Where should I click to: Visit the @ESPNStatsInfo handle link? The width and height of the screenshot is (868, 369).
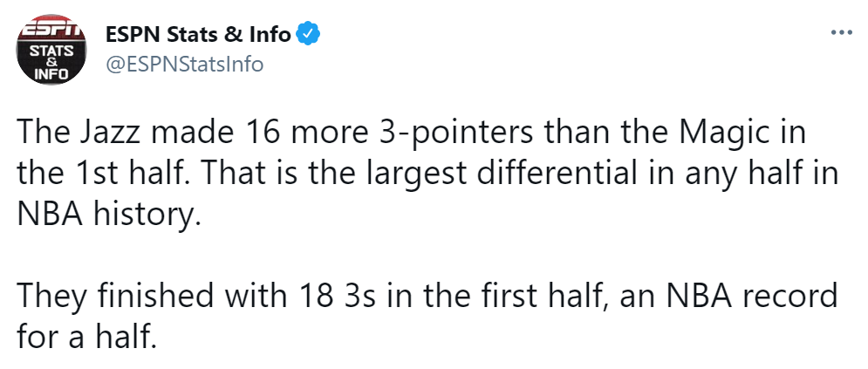184,65
